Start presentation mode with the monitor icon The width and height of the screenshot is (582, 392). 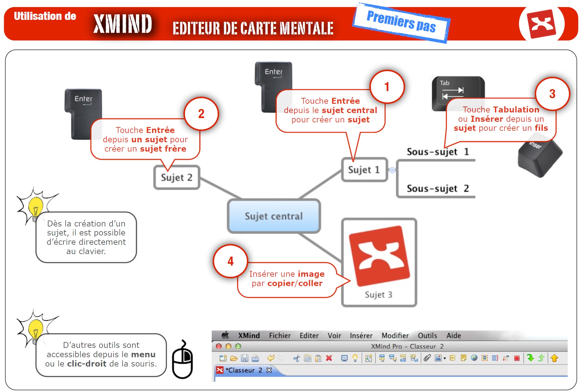point(344,358)
